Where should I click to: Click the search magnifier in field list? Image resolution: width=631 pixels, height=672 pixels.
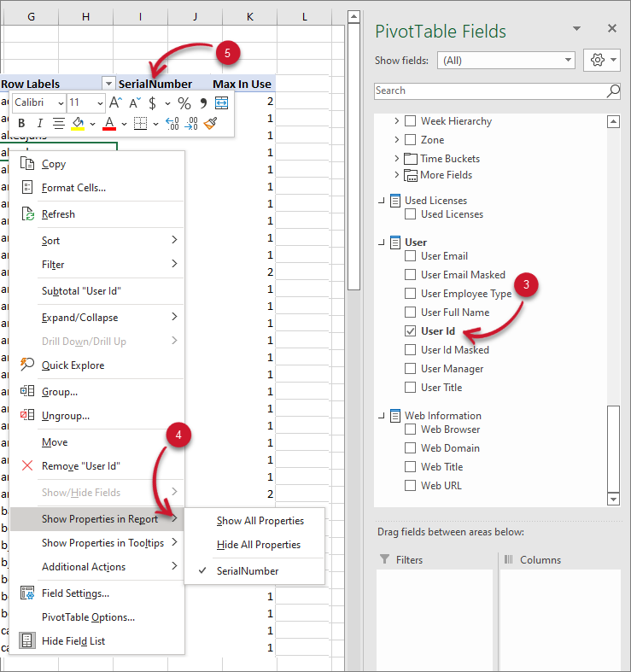[612, 91]
